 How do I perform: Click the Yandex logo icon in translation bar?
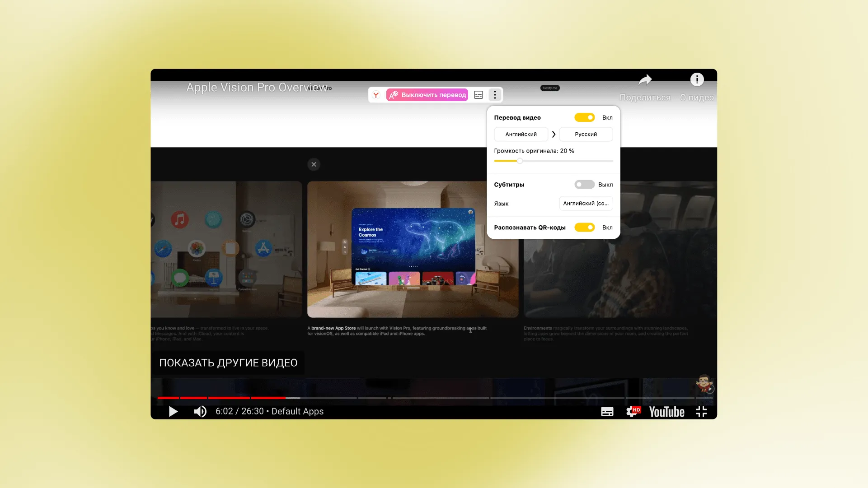[376, 95]
